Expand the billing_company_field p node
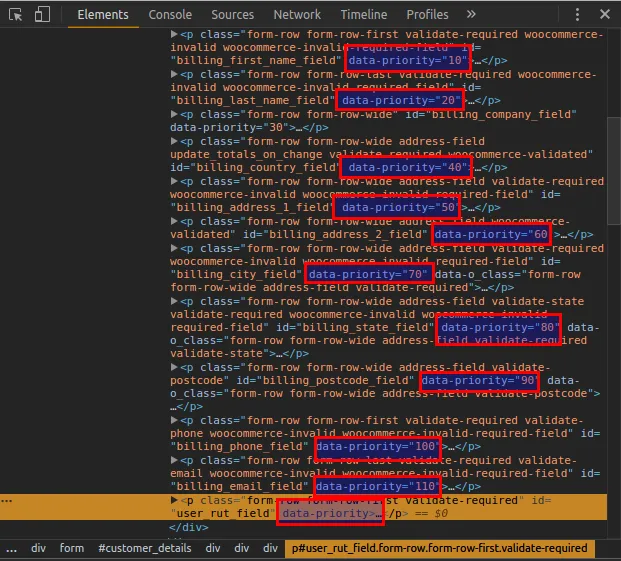Screen dimensions: 621x561 174,114
